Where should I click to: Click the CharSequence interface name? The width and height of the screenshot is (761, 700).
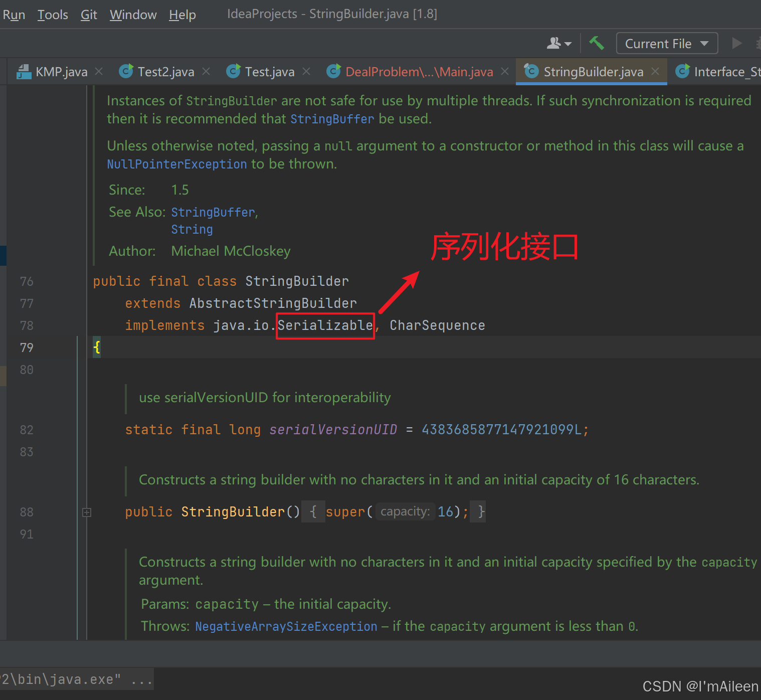[438, 325]
